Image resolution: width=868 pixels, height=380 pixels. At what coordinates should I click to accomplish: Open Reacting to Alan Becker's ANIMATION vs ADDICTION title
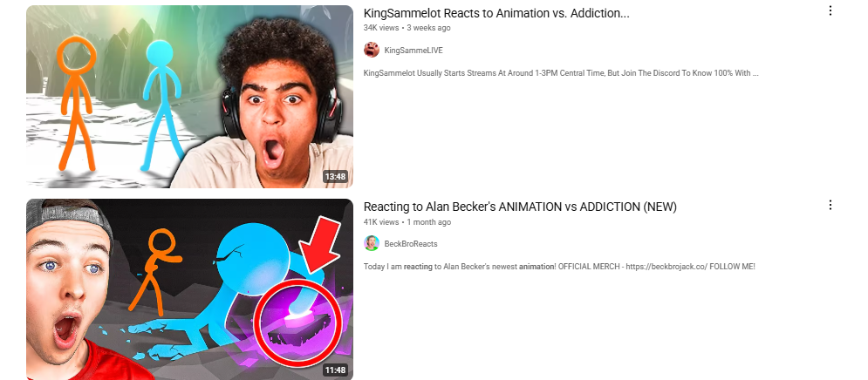point(520,207)
